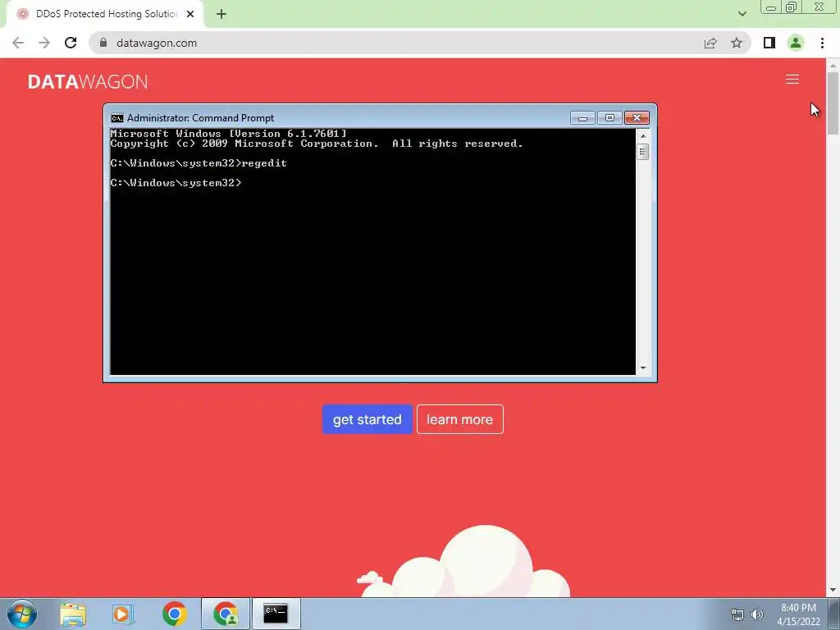
Task: Click the learn more button
Action: pyautogui.click(x=459, y=419)
